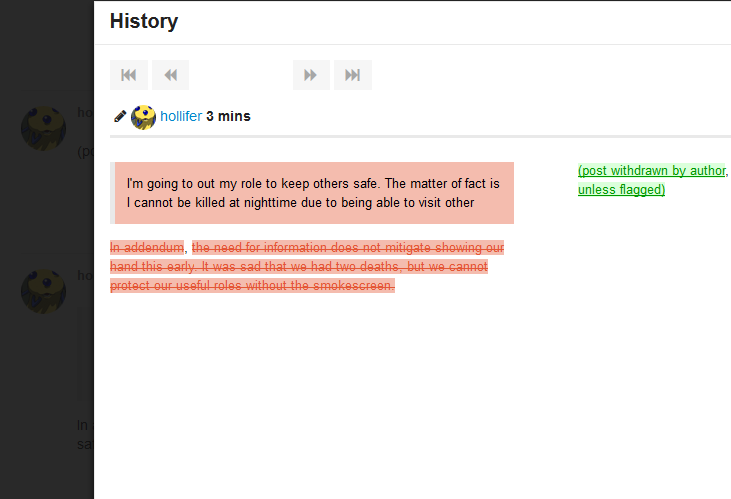Go to the previous revision
The height and width of the screenshot is (499, 731).
click(x=170, y=75)
